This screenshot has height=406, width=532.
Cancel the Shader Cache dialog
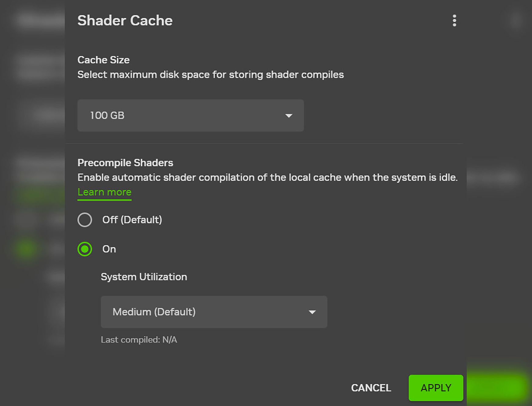click(x=371, y=388)
